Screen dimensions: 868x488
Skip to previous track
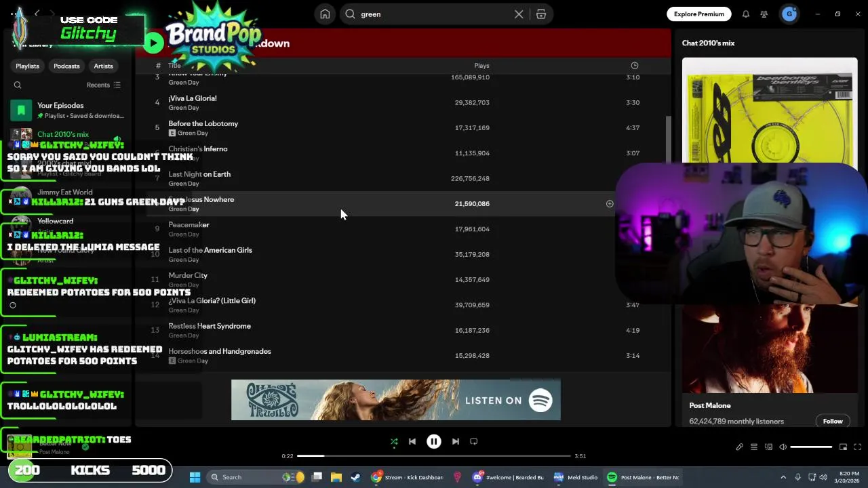(412, 442)
